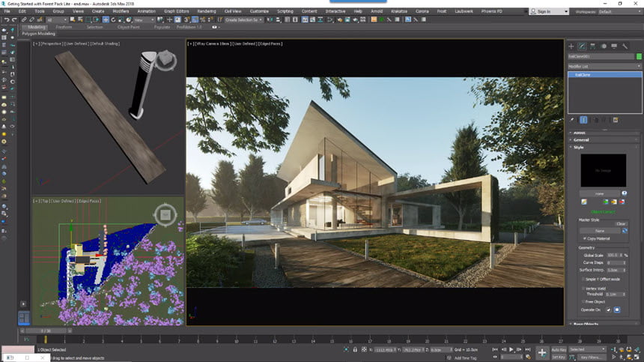The image size is (644, 362).
Task: Click the Master Style None button
Action: pyautogui.click(x=600, y=231)
